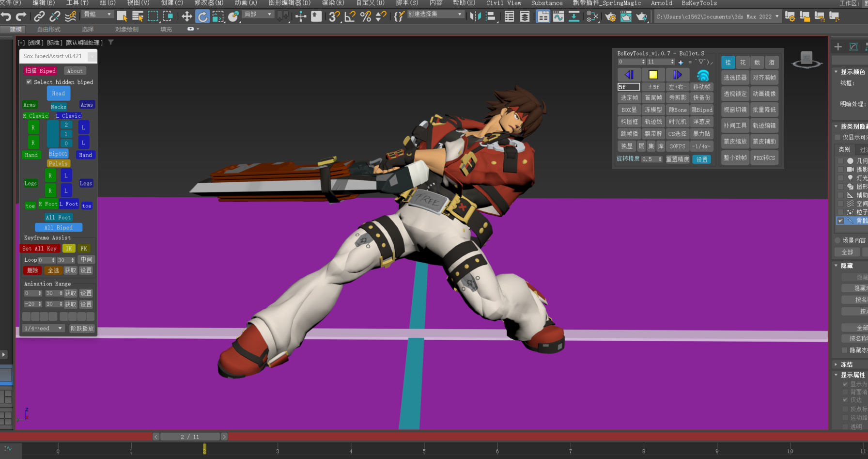Click the FBX转CS button
Viewport: 868px width, 459px height.
[764, 158]
